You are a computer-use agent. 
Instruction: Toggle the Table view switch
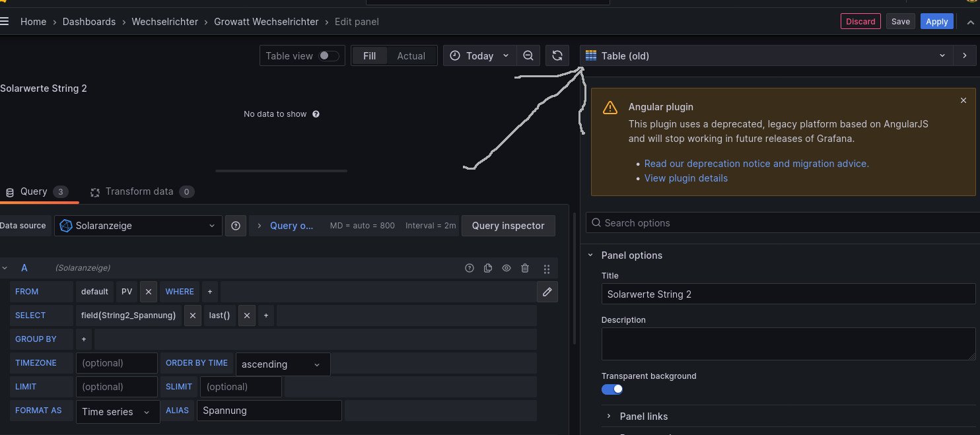tap(328, 56)
